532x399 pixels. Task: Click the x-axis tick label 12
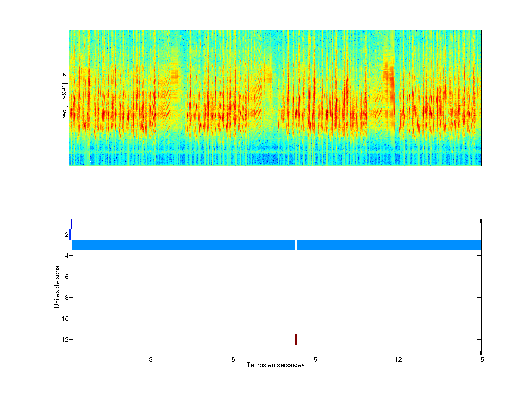tap(398, 359)
